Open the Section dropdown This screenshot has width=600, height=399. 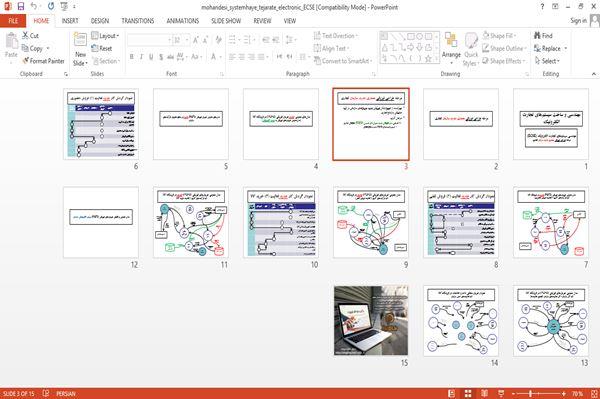(106, 61)
